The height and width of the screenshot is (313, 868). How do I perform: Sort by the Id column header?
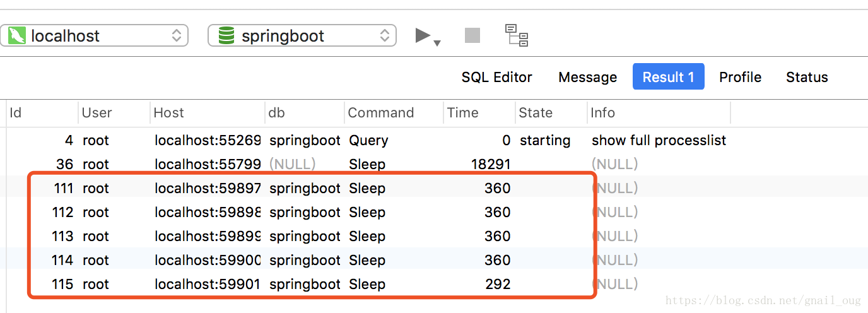coord(42,112)
